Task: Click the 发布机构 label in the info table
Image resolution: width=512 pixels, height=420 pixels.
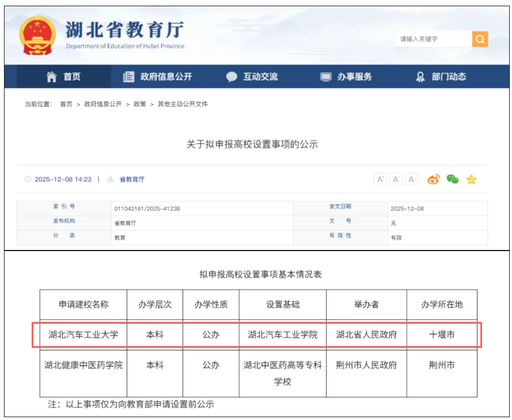Action: [64, 221]
